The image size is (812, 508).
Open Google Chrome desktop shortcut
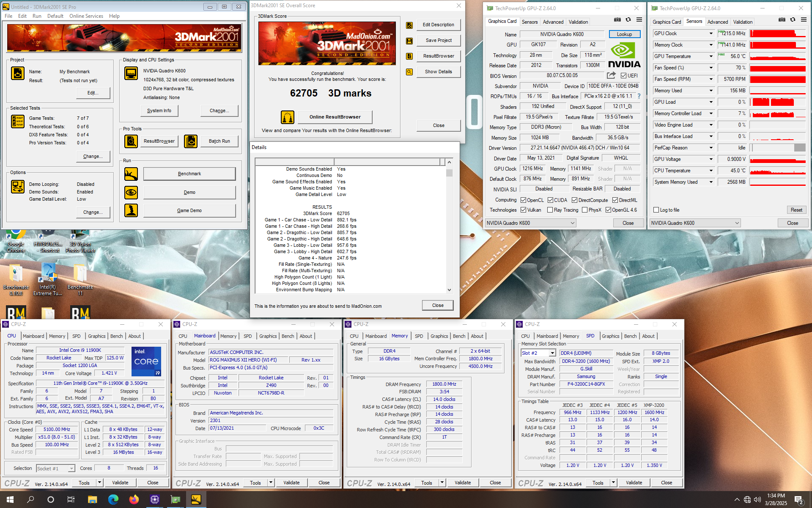[x=16, y=241]
